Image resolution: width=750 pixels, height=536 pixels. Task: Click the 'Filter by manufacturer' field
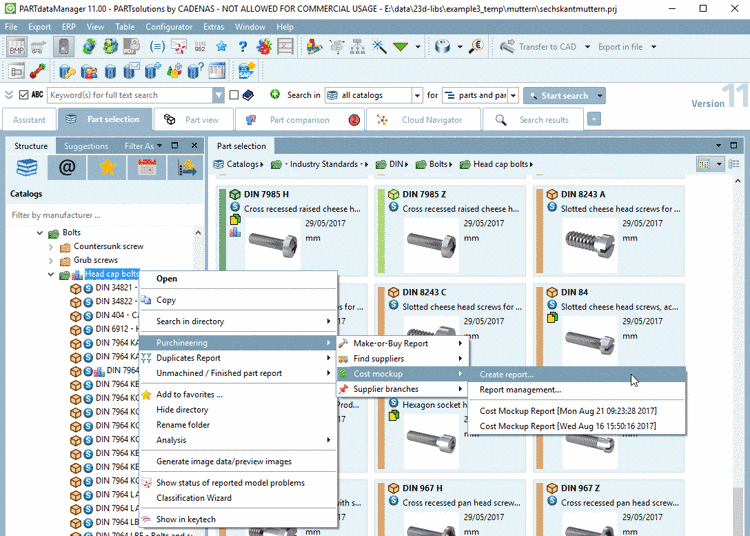point(103,215)
